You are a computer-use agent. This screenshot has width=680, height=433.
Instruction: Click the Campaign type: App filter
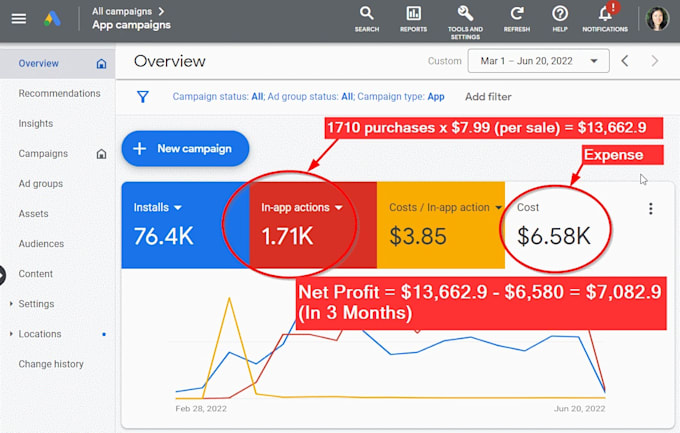401,96
